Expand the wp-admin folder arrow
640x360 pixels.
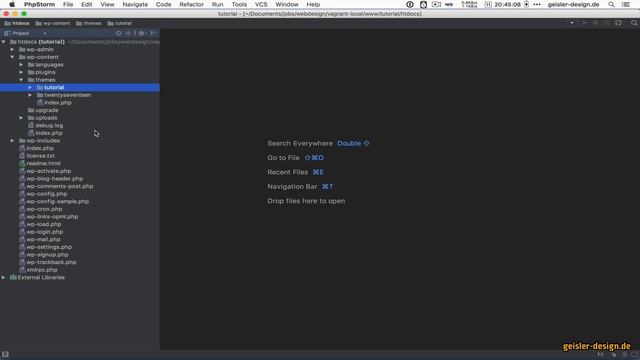point(12,49)
